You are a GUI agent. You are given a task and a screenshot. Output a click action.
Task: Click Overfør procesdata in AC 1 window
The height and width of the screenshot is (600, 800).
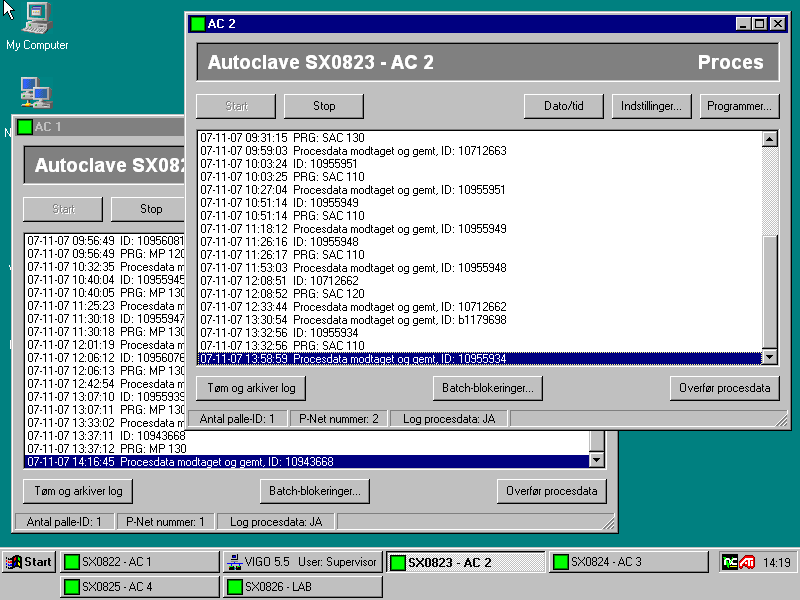pyautogui.click(x=552, y=491)
